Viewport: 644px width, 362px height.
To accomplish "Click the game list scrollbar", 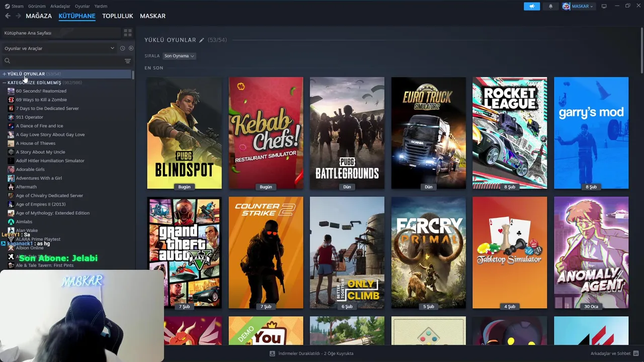I will [x=133, y=75].
